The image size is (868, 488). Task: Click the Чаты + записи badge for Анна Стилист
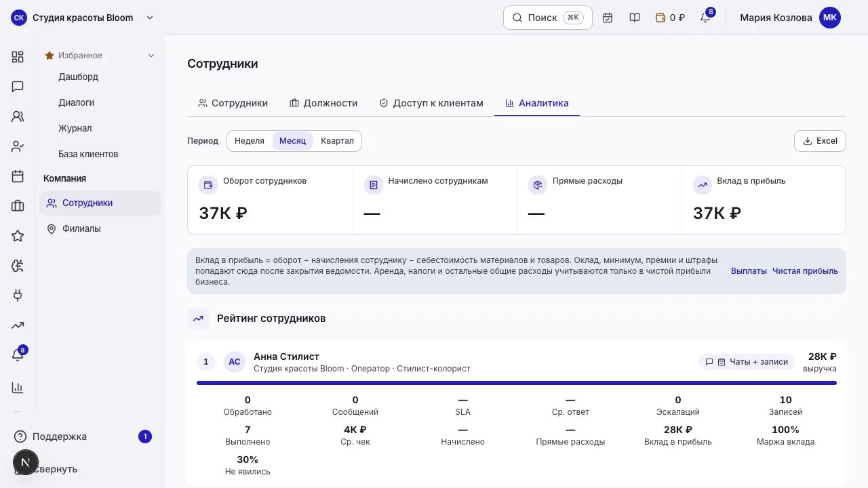(746, 362)
